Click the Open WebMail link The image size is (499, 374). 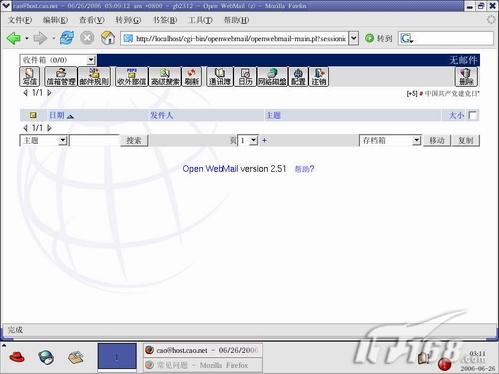coord(210,169)
